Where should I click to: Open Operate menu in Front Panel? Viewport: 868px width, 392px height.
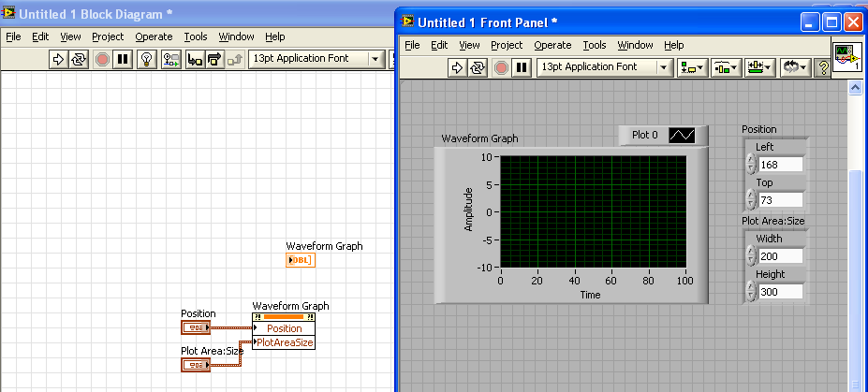point(553,45)
